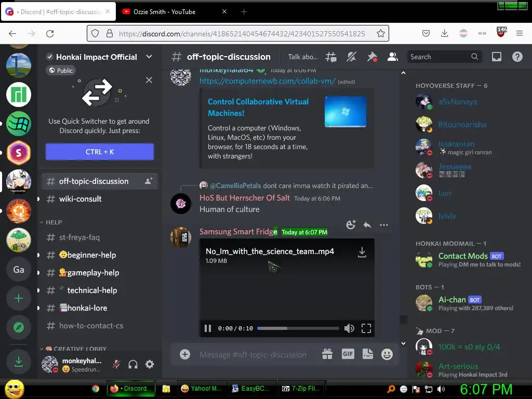Click the taskbar volume speaker icon
The height and width of the screenshot is (399, 532).
tap(441, 389)
